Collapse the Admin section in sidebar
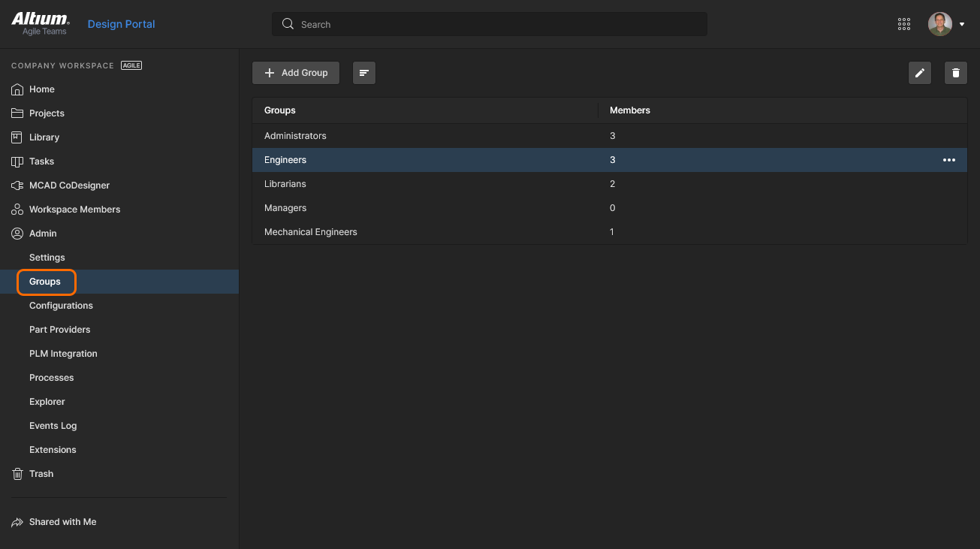The image size is (980, 549). [43, 234]
